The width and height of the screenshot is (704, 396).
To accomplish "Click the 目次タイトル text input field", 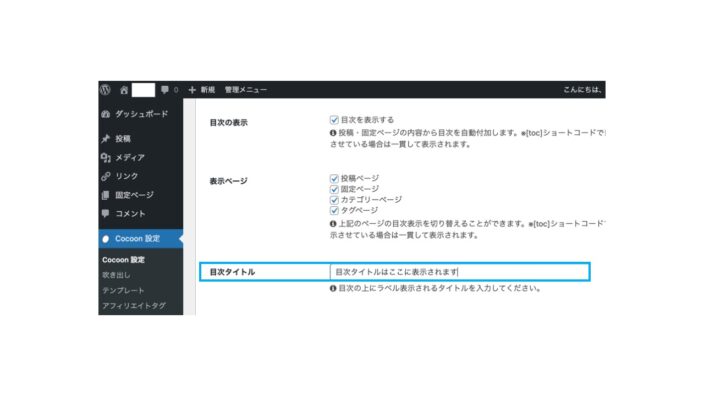I will pos(459,272).
